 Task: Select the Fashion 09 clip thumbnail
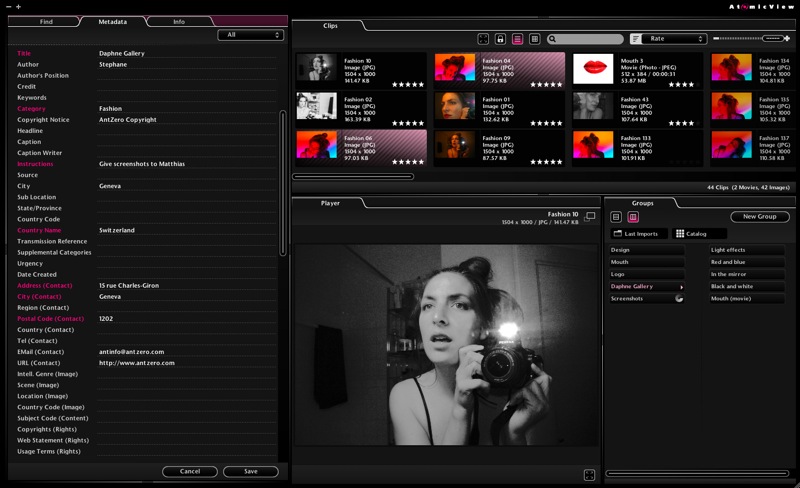pyautogui.click(x=455, y=145)
